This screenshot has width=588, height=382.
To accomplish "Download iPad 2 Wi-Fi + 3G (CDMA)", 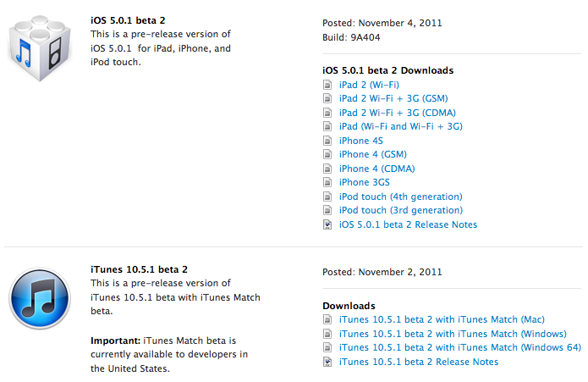I will (x=396, y=113).
